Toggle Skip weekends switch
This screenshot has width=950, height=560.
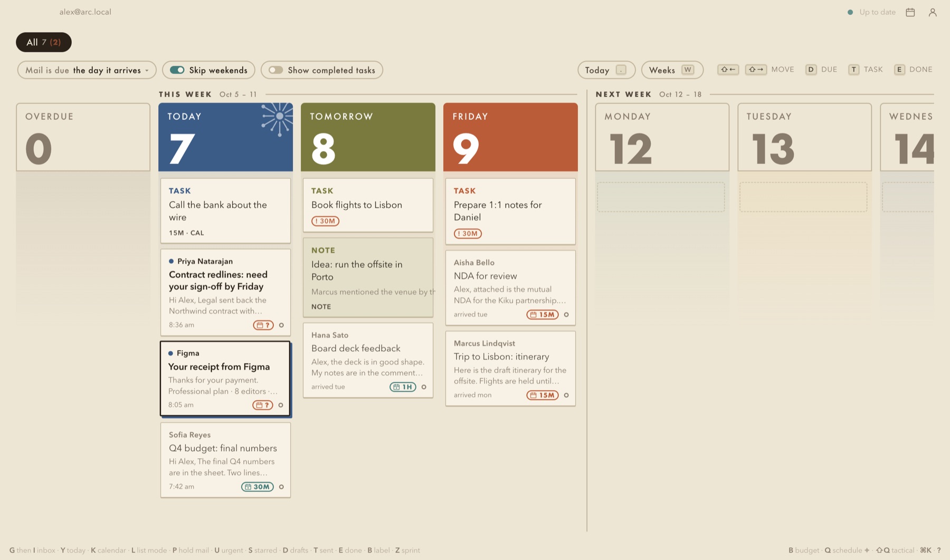point(177,70)
